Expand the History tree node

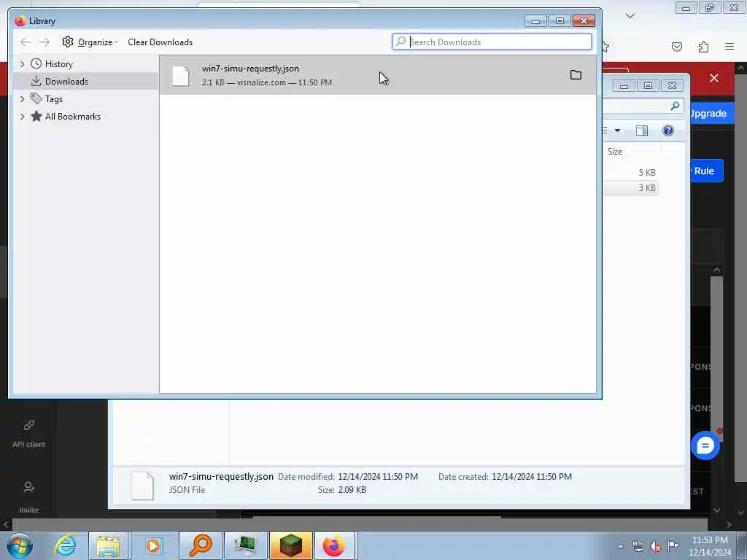[22, 64]
